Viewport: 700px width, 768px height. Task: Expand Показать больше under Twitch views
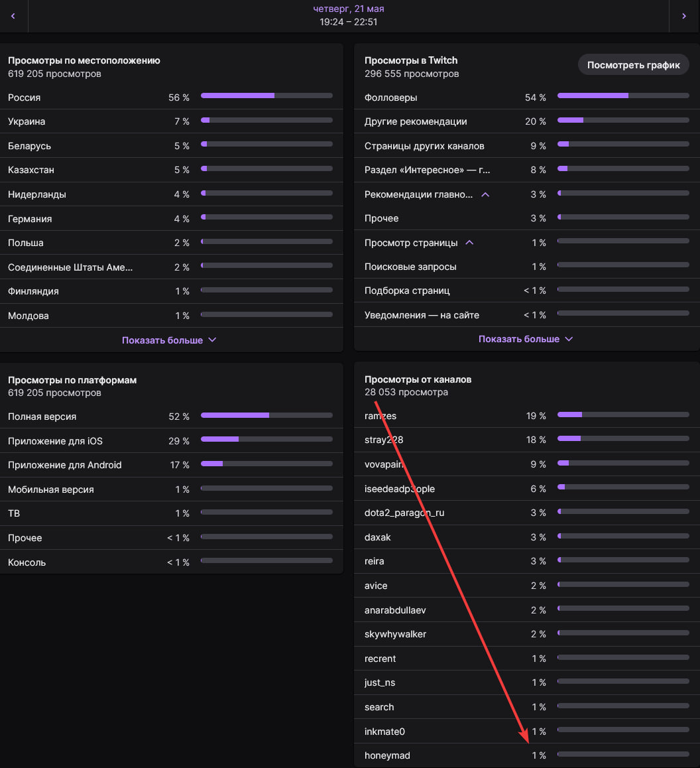(525, 339)
